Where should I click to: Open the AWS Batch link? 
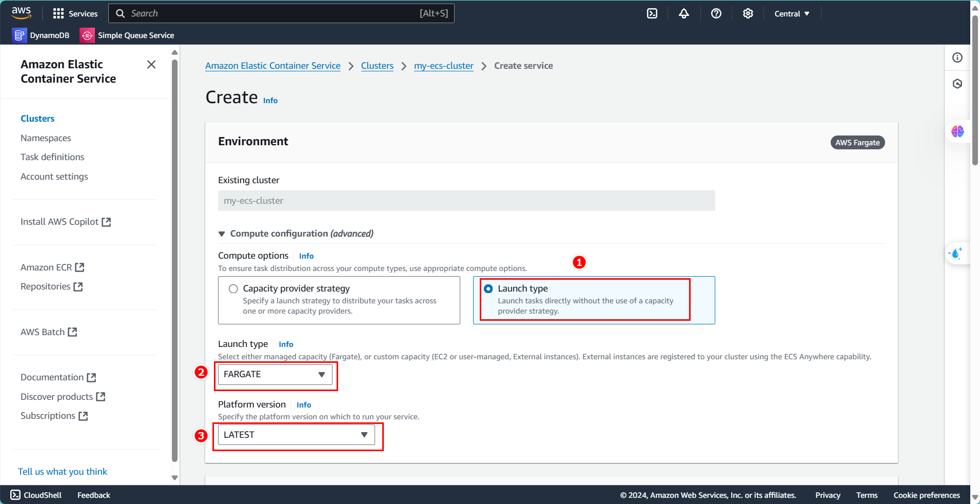tap(43, 332)
